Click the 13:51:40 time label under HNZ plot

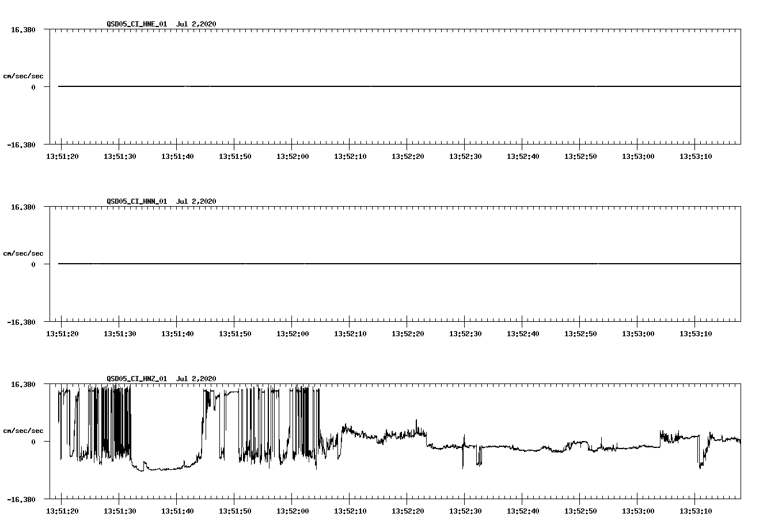tap(177, 511)
